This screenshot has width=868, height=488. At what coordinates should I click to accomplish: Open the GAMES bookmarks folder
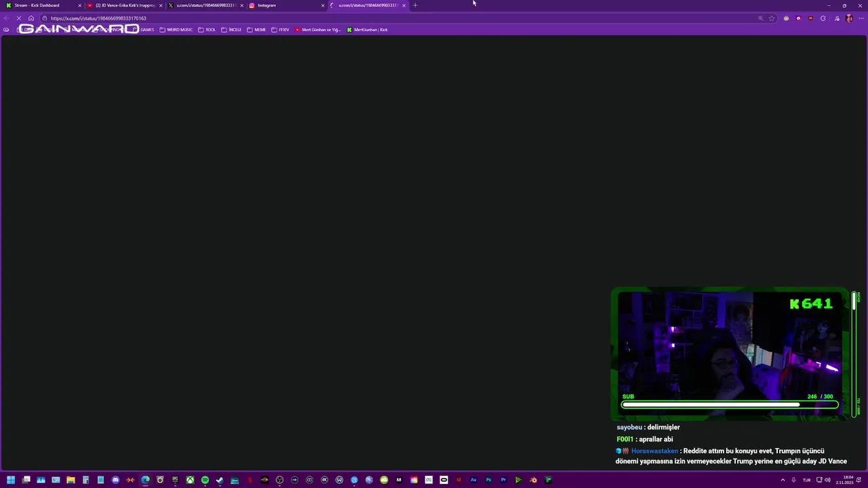coord(143,30)
